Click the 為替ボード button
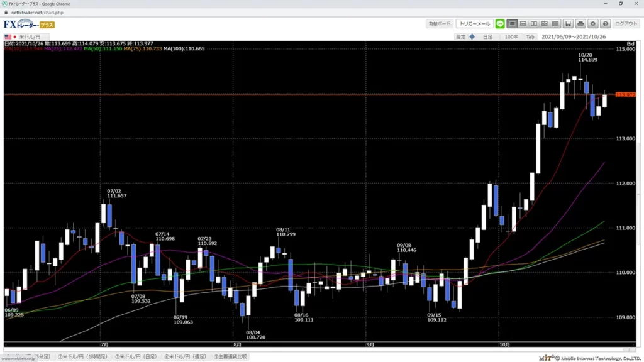Image resolution: width=644 pixels, height=362 pixels. point(440,24)
